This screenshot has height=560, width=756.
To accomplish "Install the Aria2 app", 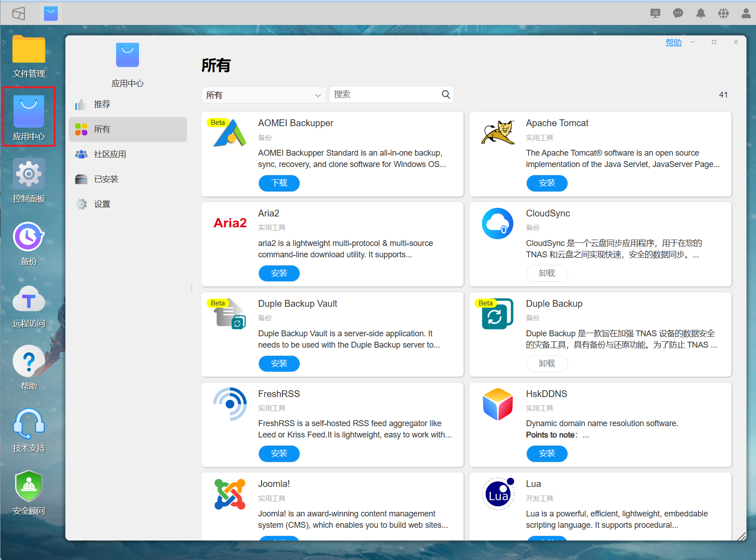I will [279, 273].
